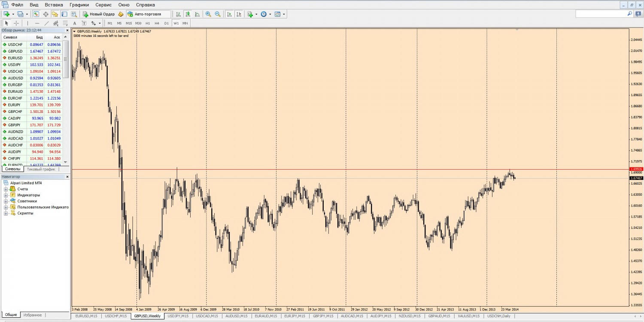Select the Text Label 'T' tool

[x=84, y=23]
